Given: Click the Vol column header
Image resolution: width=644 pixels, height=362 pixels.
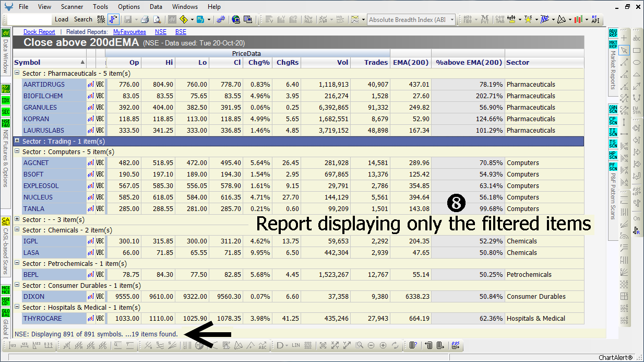Looking at the screenshot, I should [325, 62].
